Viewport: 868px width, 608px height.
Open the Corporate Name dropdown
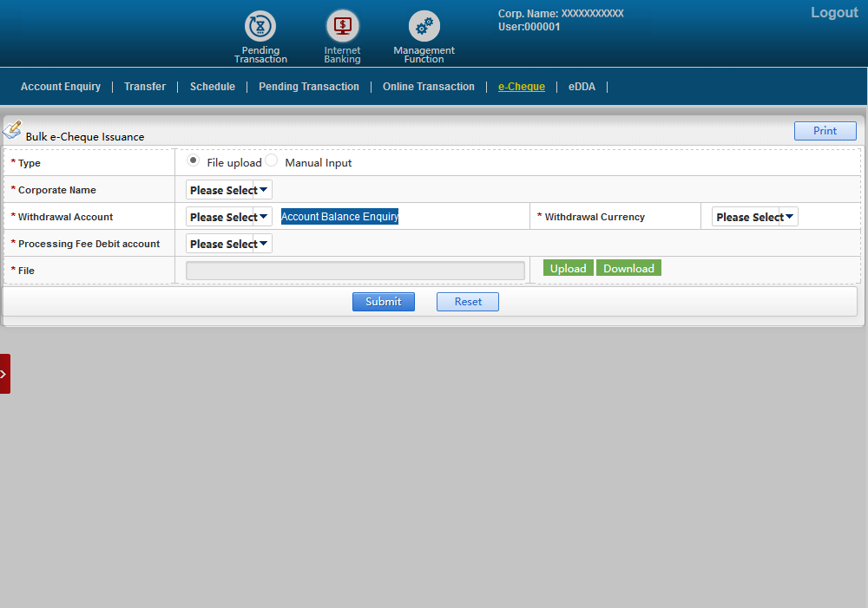228,190
